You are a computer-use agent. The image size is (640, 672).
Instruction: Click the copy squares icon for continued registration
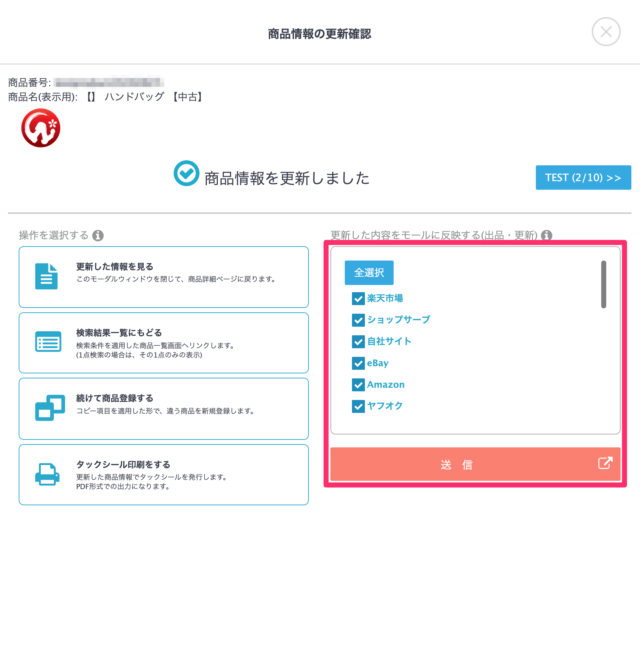pos(50,408)
